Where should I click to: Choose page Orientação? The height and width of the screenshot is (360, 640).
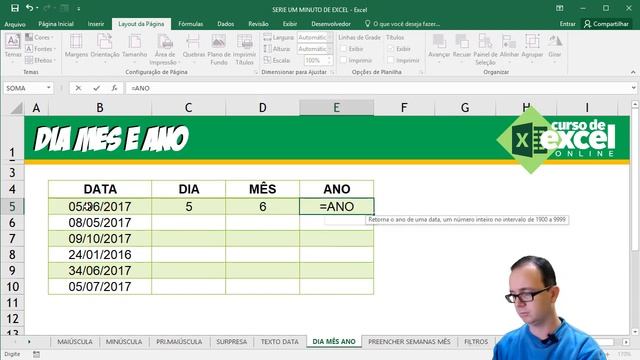click(x=105, y=48)
